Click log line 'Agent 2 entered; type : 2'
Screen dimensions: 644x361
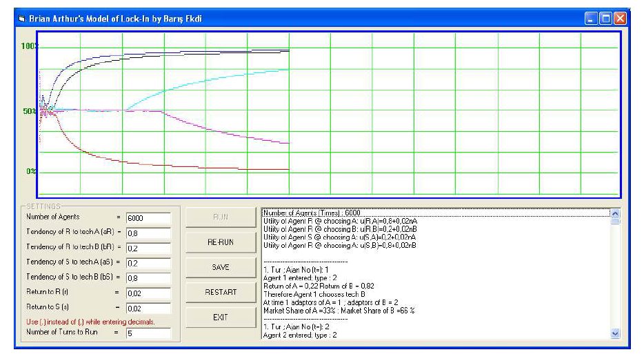pyautogui.click(x=300, y=335)
